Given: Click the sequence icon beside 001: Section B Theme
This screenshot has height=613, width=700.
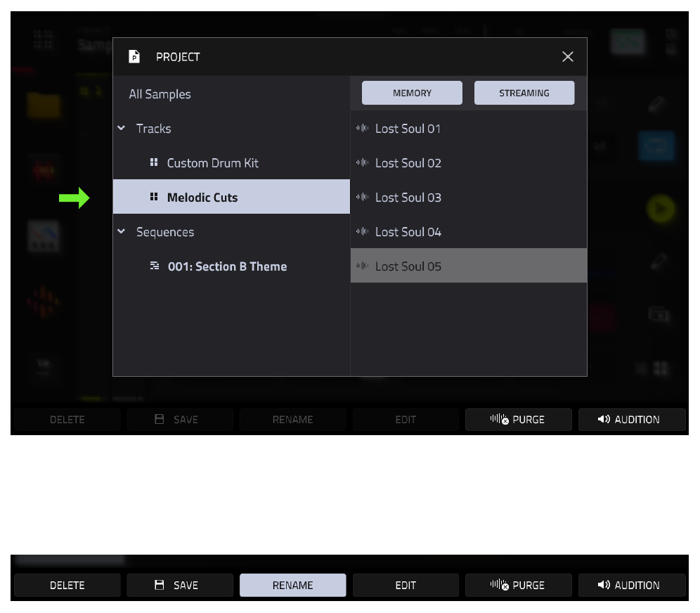Looking at the screenshot, I should 155,266.
